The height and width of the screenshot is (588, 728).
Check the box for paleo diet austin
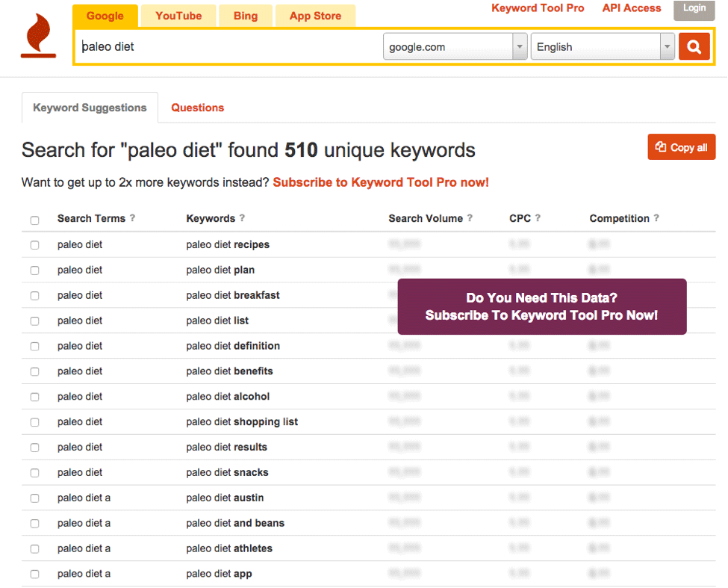35,498
